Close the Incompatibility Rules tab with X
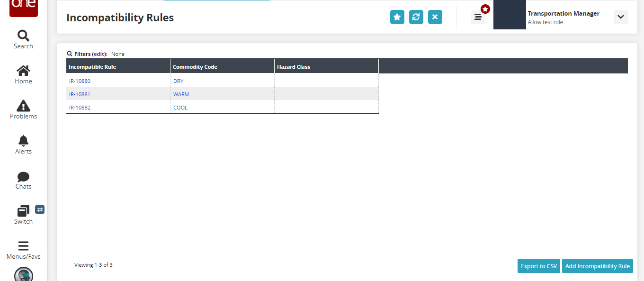Viewport: 644px width, 281px height. point(435,17)
